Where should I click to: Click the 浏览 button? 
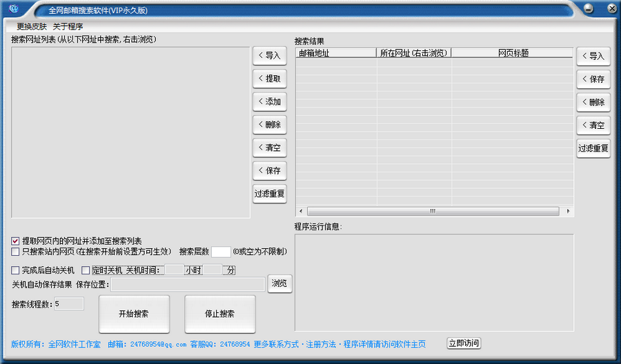(x=279, y=283)
